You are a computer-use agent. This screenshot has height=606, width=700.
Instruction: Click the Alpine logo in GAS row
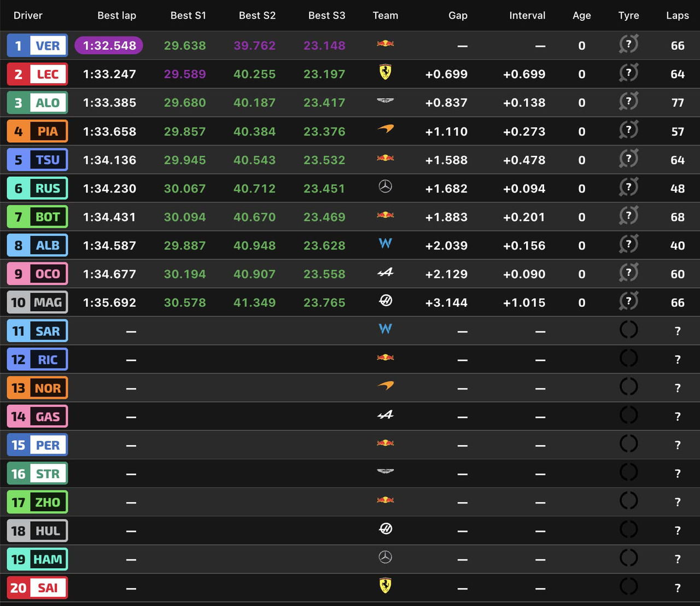[386, 415]
